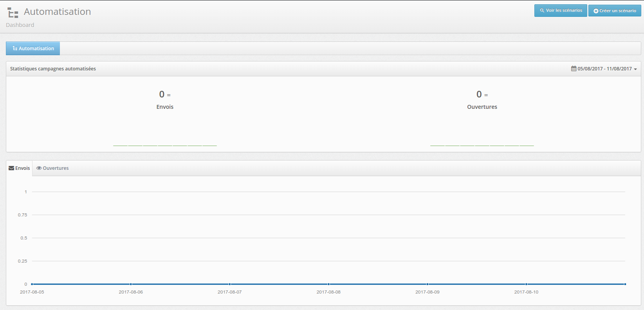Click the envelope icon on the Envois tab

point(11,168)
